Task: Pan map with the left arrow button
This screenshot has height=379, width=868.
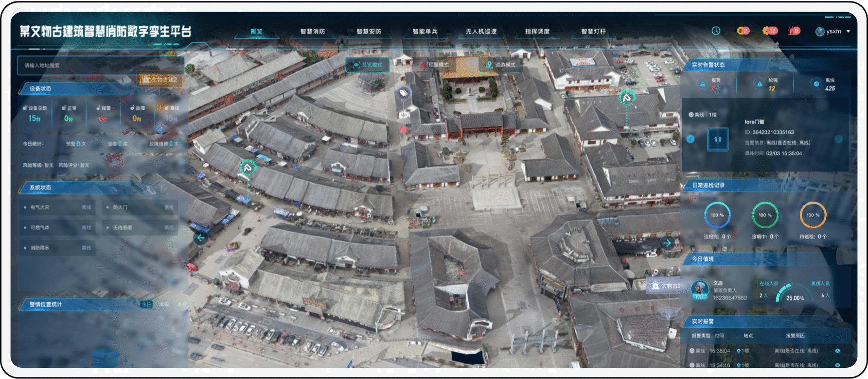Action: coord(200,238)
